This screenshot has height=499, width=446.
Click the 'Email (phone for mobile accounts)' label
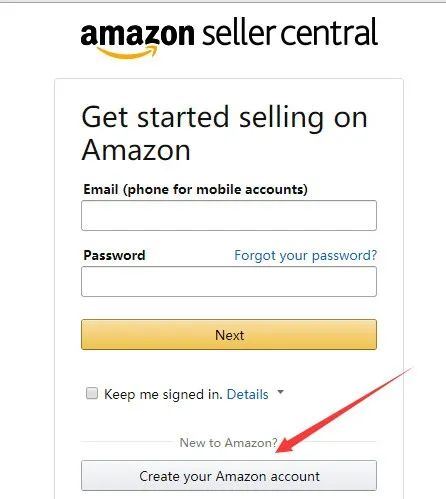[x=195, y=190]
